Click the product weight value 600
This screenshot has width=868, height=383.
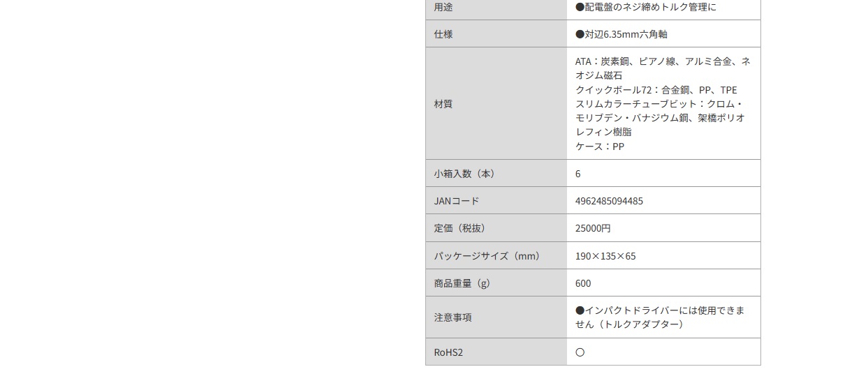coord(583,283)
